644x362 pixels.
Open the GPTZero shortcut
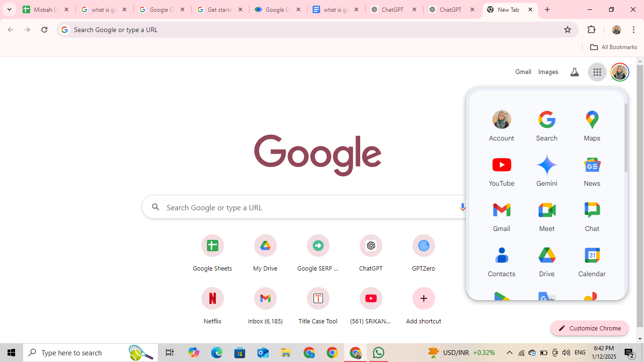coord(424,254)
